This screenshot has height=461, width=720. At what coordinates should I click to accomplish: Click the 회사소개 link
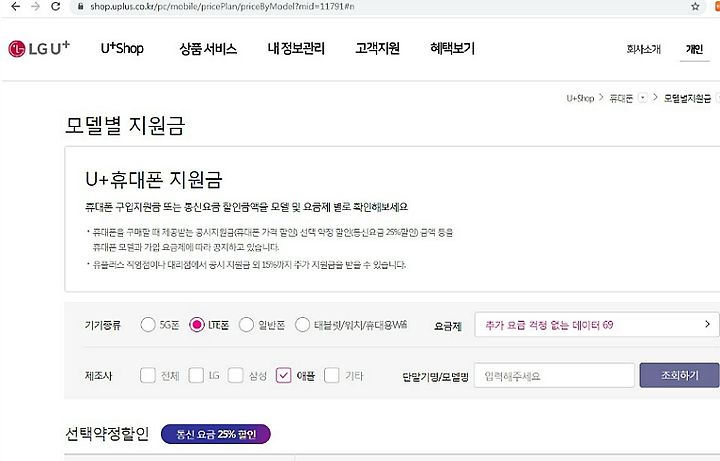pyautogui.click(x=643, y=49)
